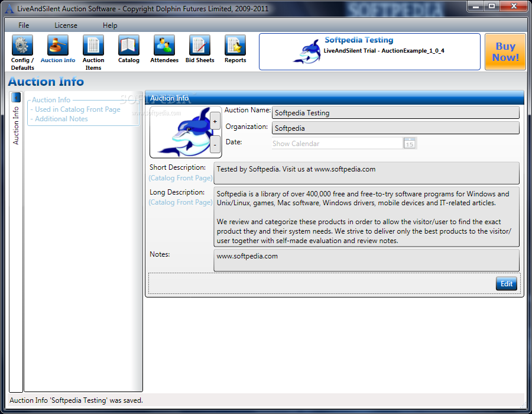Click the vertical Auction Info sidebar tab

16,125
